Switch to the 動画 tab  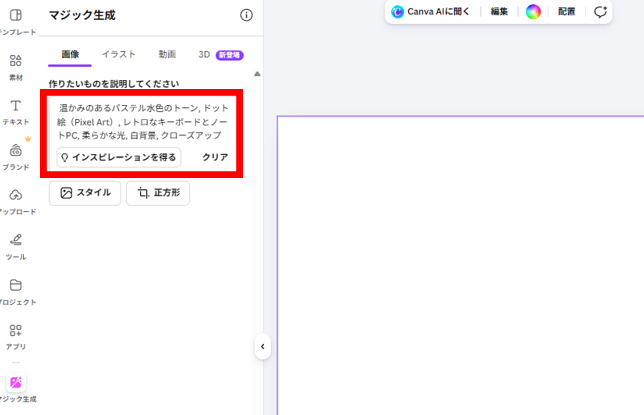(167, 54)
